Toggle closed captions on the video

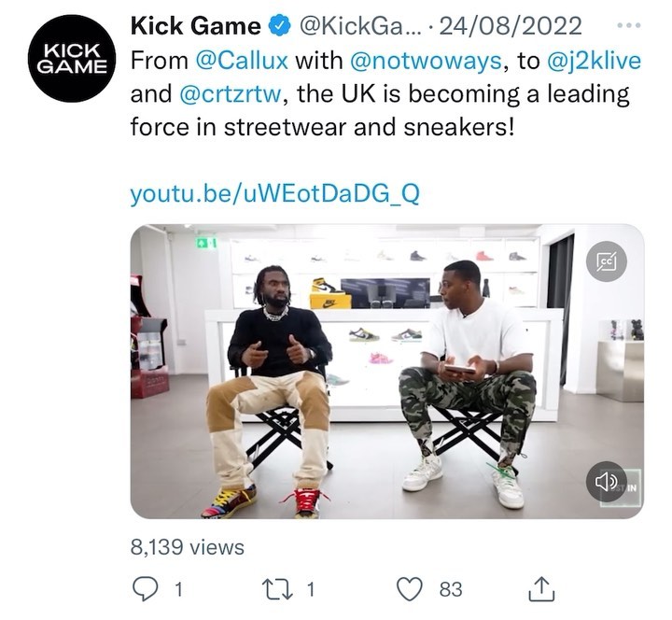click(x=607, y=261)
